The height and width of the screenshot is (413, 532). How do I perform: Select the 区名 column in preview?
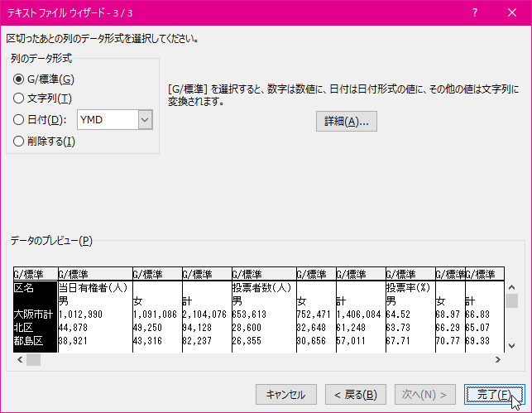point(24,288)
